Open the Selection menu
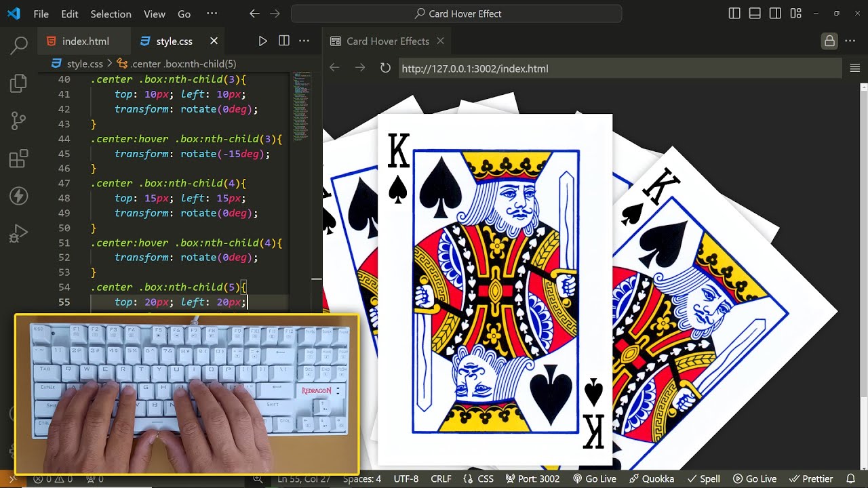 pos(111,14)
